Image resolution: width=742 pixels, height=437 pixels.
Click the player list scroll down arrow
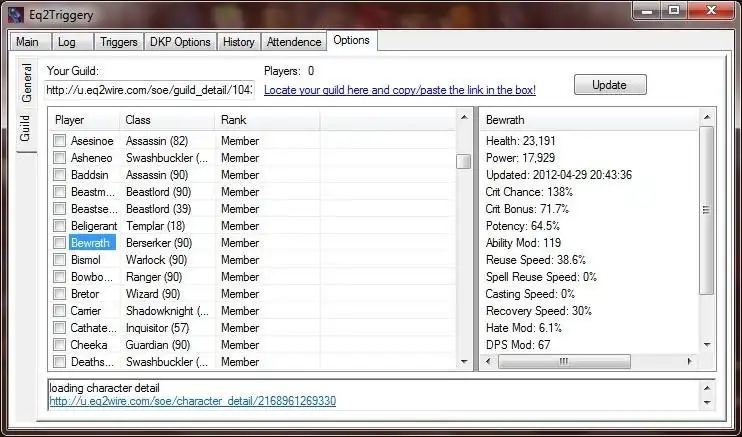click(464, 362)
